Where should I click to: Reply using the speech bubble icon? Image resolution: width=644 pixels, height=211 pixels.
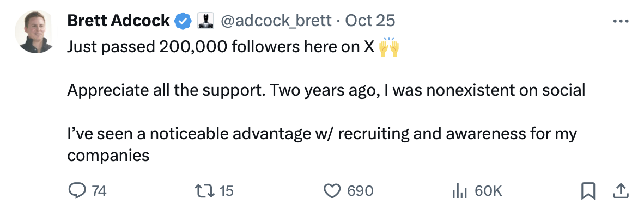click(x=77, y=191)
